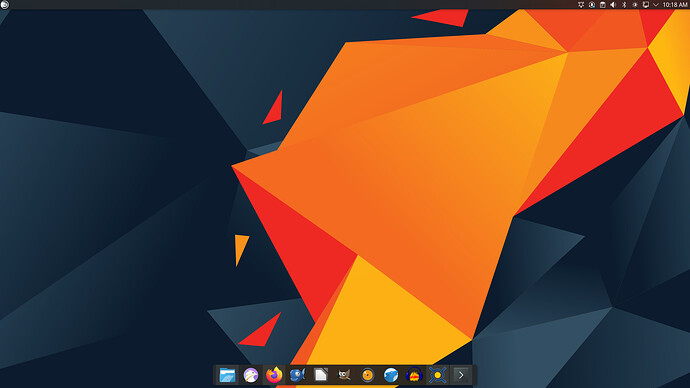Click the blue and yellow cross icon
Screen dimensions: 690x388
tap(437, 375)
